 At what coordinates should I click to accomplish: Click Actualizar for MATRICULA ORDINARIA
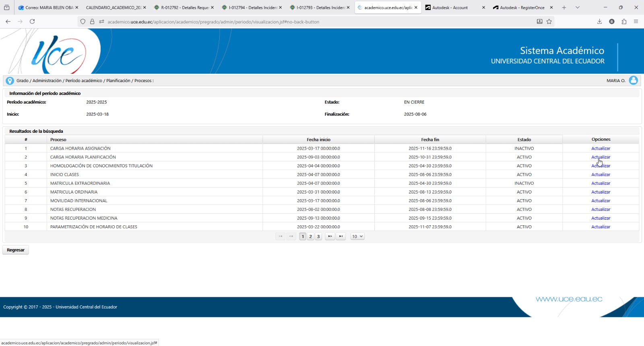coord(601,192)
